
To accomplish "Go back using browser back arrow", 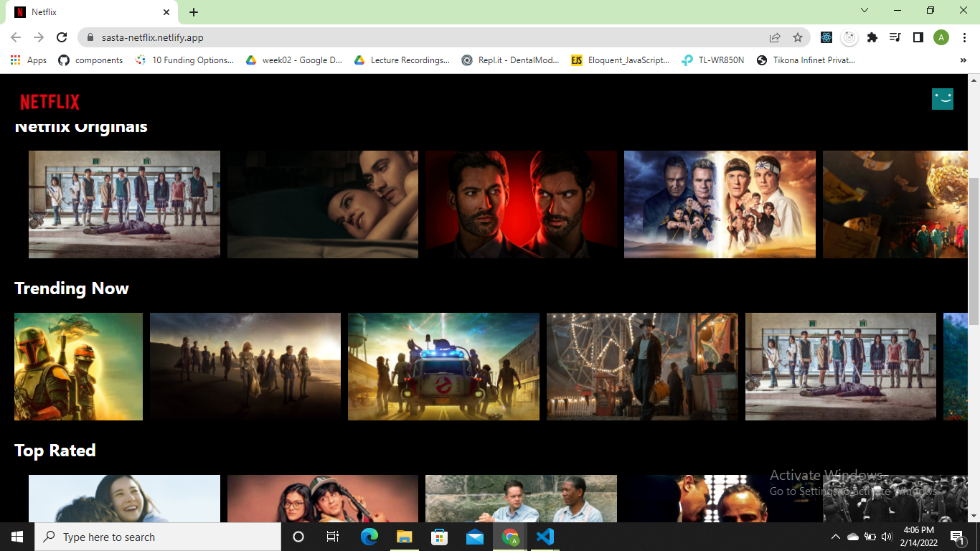I will (16, 37).
